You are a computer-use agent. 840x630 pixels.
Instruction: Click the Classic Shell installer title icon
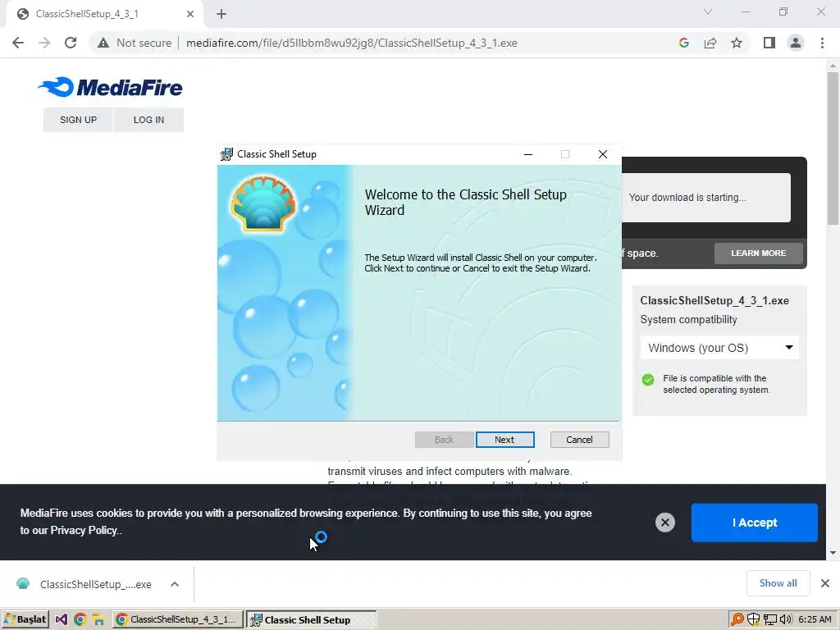click(226, 154)
